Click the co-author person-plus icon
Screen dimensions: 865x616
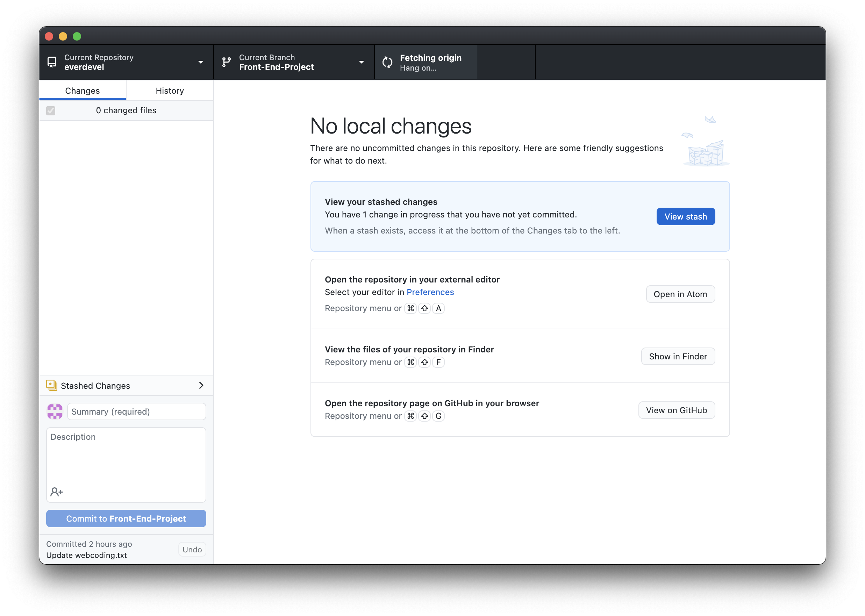57,491
